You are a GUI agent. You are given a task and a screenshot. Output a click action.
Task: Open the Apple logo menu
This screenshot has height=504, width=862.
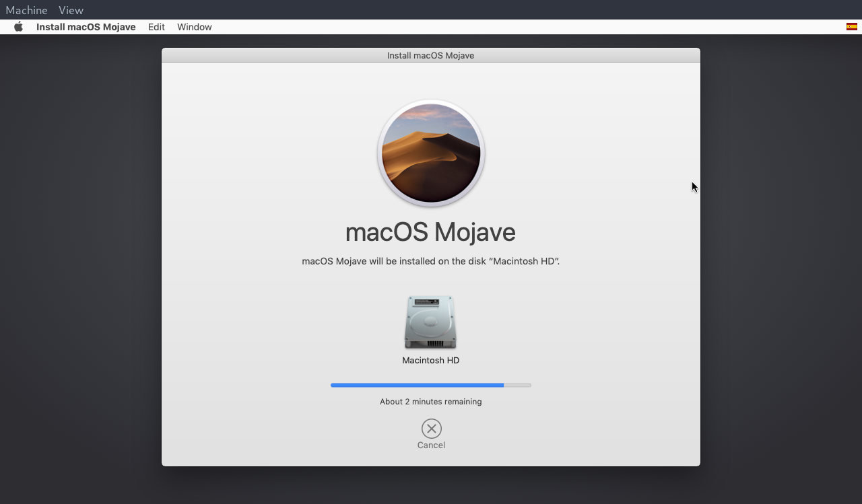(19, 27)
